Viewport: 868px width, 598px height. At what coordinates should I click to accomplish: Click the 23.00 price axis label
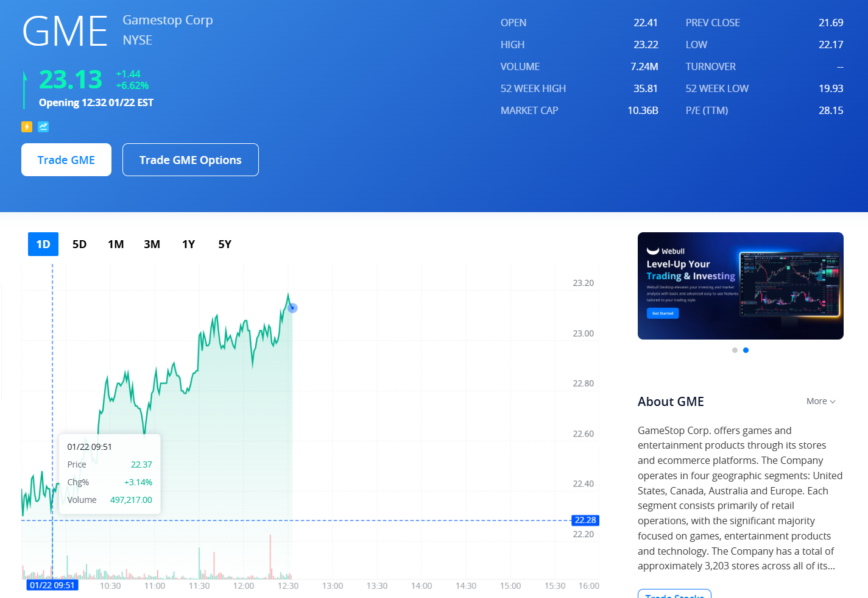(x=584, y=333)
